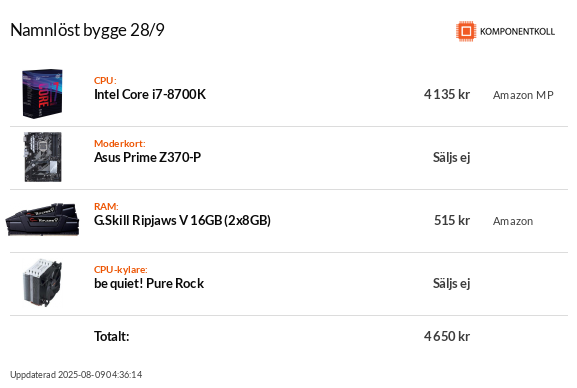Screen dimensions: 577x388
Task: Select the Asus Prime Z370-P product name
Action: (x=147, y=157)
